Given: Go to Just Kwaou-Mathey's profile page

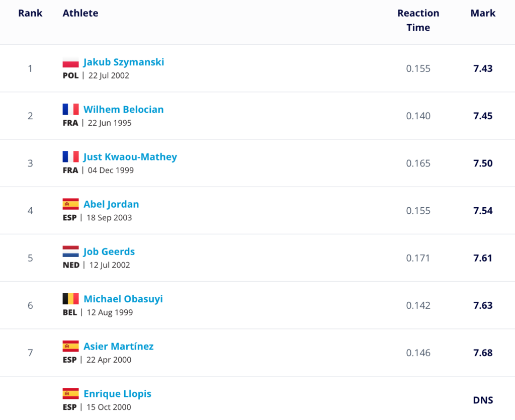Looking at the screenshot, I should pyautogui.click(x=130, y=157).
